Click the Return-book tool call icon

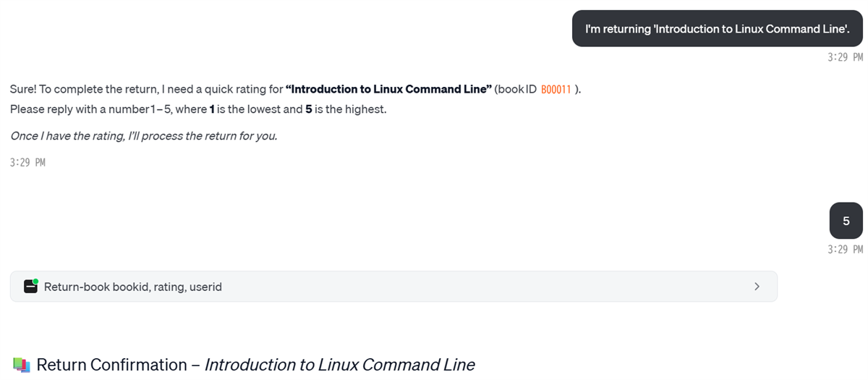point(30,287)
